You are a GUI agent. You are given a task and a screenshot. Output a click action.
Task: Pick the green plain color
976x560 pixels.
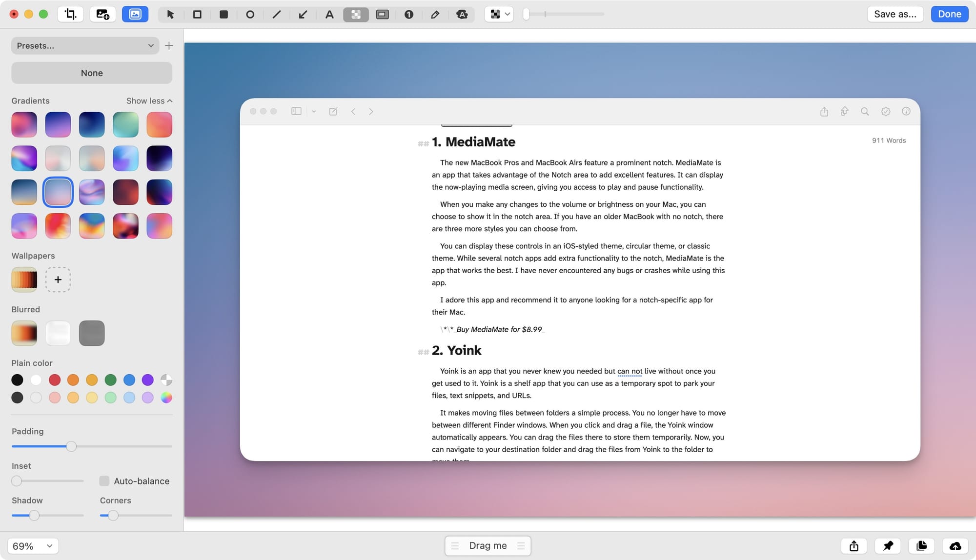(111, 380)
